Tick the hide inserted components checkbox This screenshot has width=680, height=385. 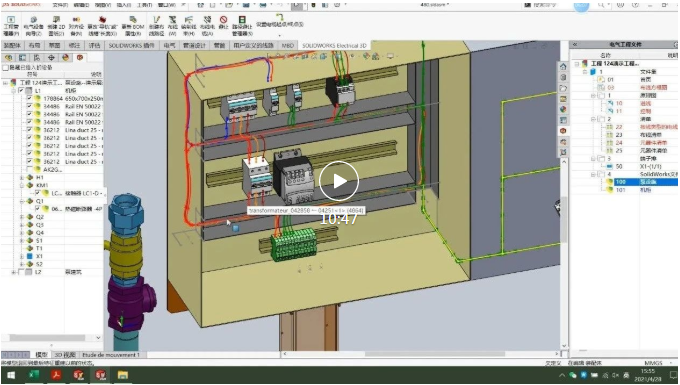[x=6, y=68]
